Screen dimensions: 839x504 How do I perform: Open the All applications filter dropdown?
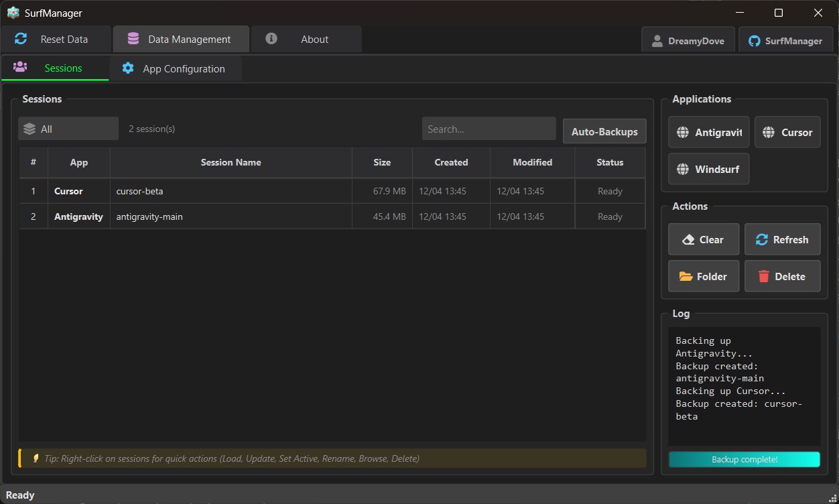68,129
